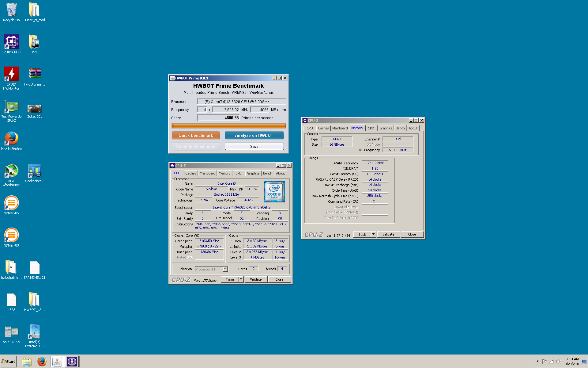
Task: Launch the MSI Afterburner shortcut
Action: click(11, 175)
